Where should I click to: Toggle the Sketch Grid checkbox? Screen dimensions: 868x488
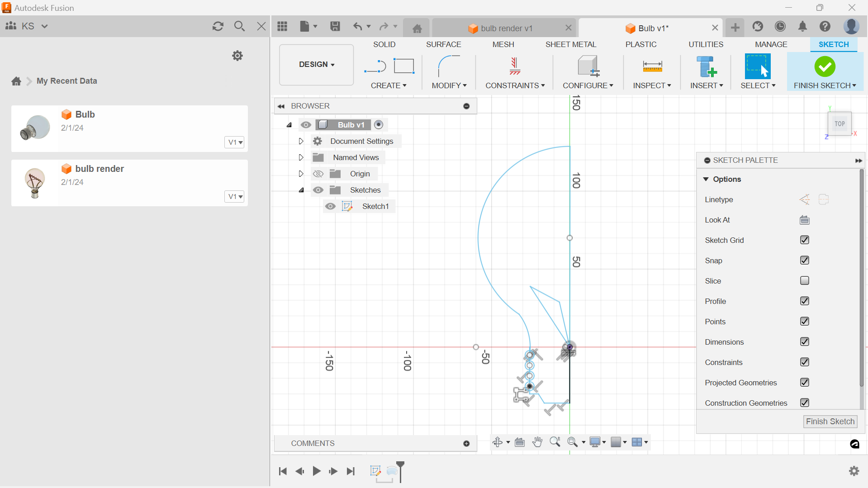click(x=805, y=240)
